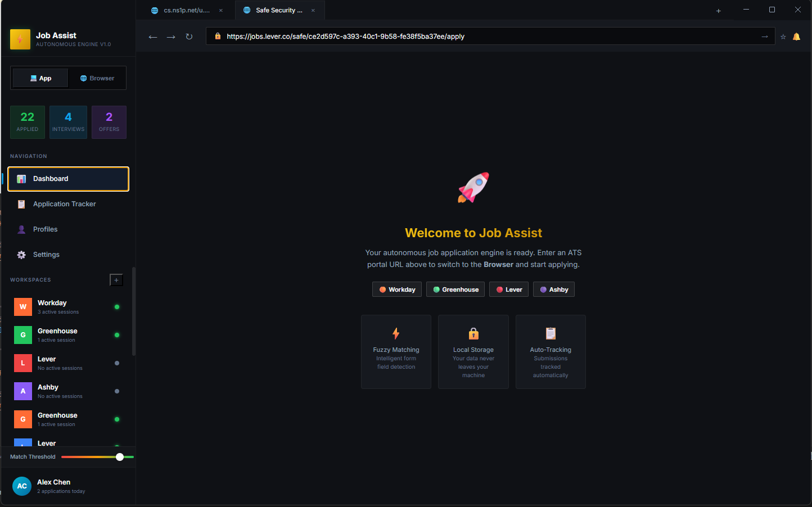Click the Settings gear icon
Image resolution: width=812 pixels, height=507 pixels.
pos(21,255)
